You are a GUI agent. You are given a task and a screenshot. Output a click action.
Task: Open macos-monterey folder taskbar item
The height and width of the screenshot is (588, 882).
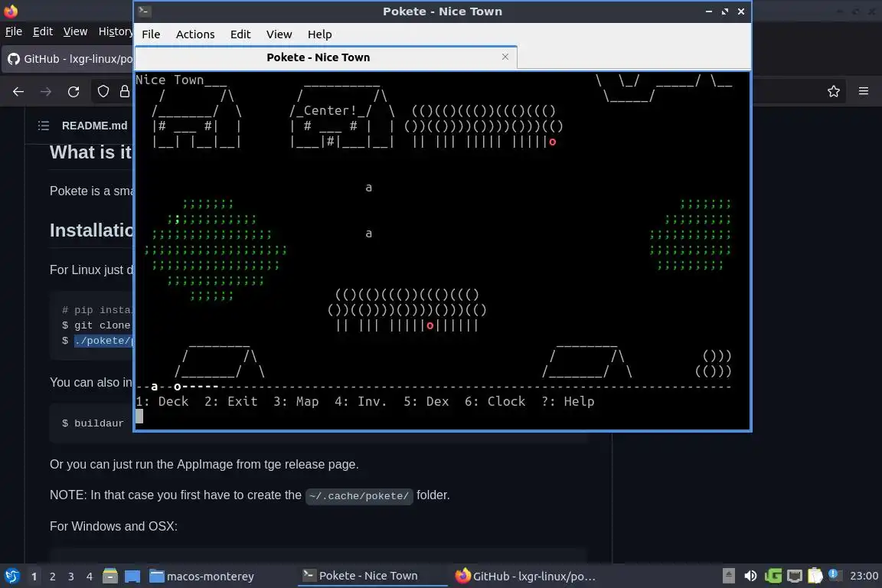[202, 576]
